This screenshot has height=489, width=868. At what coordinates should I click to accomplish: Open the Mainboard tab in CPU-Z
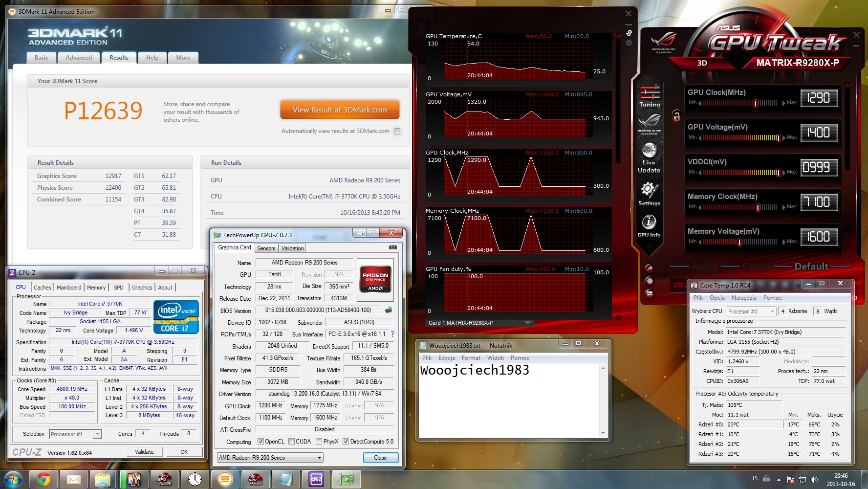pyautogui.click(x=69, y=288)
